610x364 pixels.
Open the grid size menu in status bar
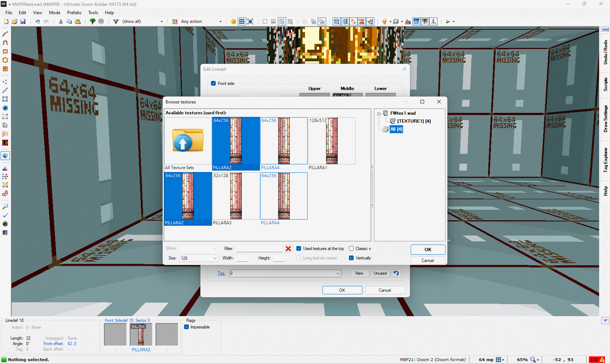click(500, 360)
